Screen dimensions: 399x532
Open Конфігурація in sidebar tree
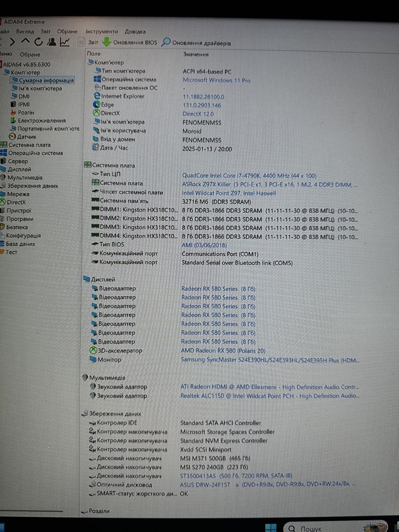pos(21,236)
